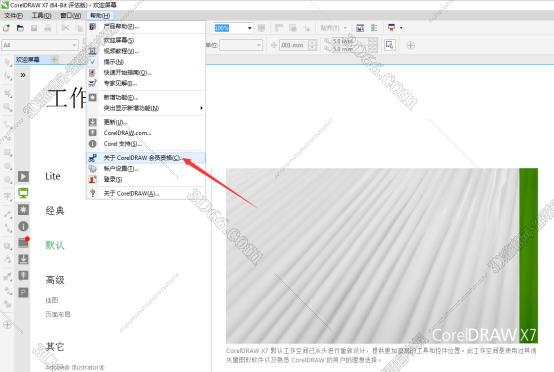
Task: Choose Corel 支持 from Help menu
Action: [x=146, y=144]
